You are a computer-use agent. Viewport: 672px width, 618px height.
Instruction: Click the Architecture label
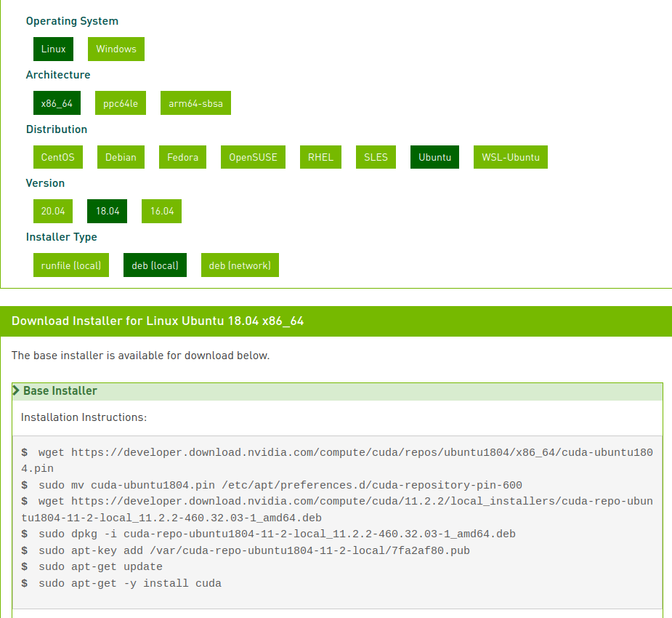pyautogui.click(x=58, y=75)
